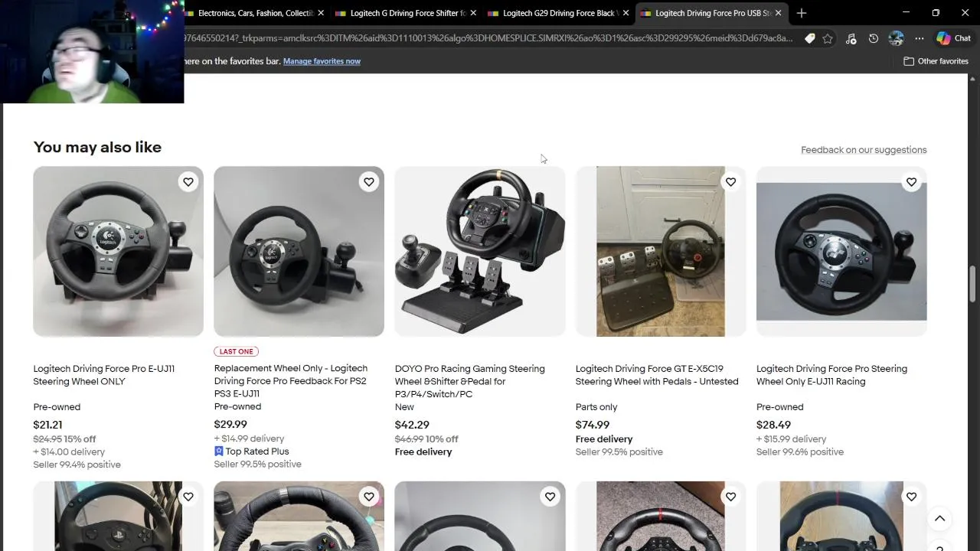Open the browser history icon
Viewport: 980px width, 551px height.
(874, 38)
